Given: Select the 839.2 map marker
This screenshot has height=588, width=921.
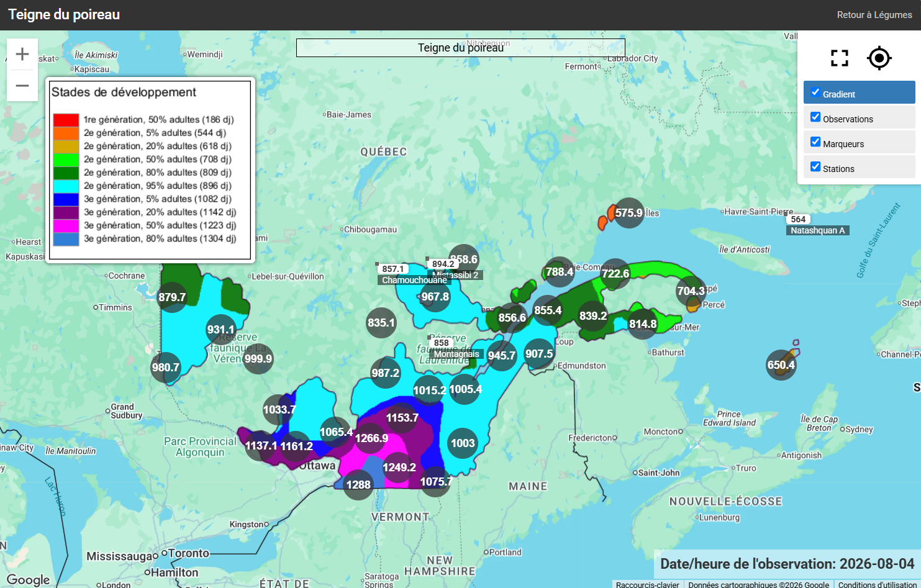Looking at the screenshot, I should coord(593,316).
